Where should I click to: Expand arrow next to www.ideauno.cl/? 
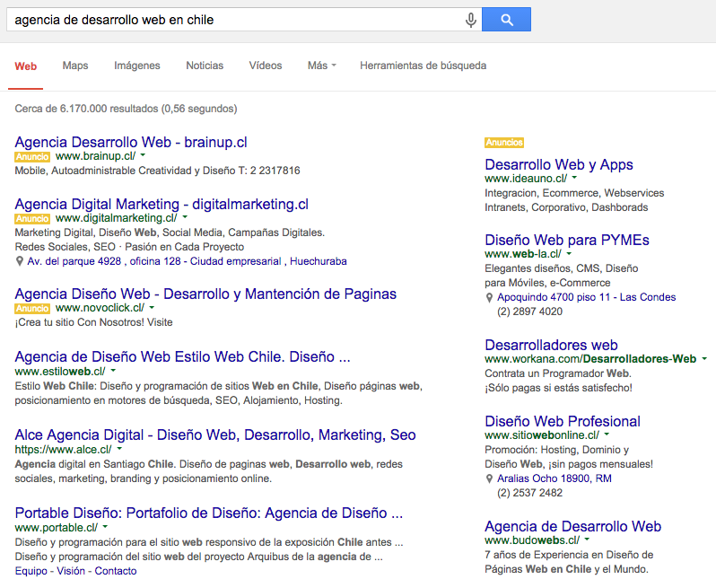coord(574,178)
